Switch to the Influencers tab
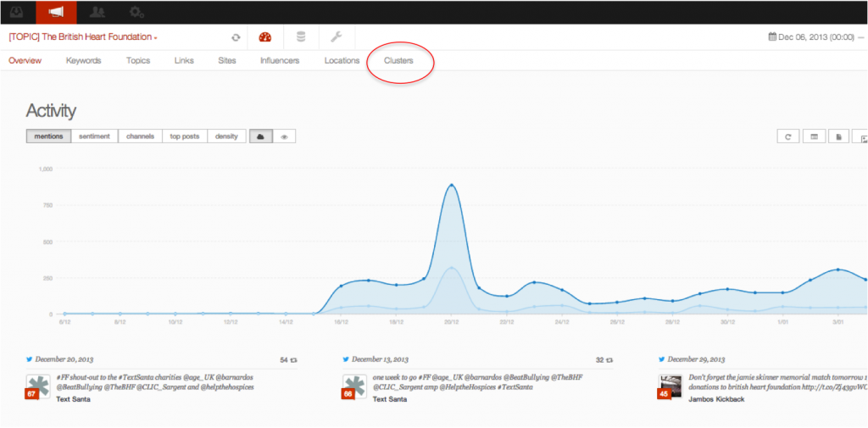868x428 pixels. (x=280, y=61)
